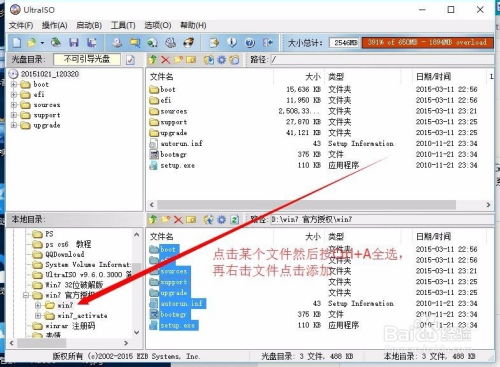Click the gear icon in local directory toolbar
Image resolution: width=500 pixels, height=367 pixels.
(222, 219)
